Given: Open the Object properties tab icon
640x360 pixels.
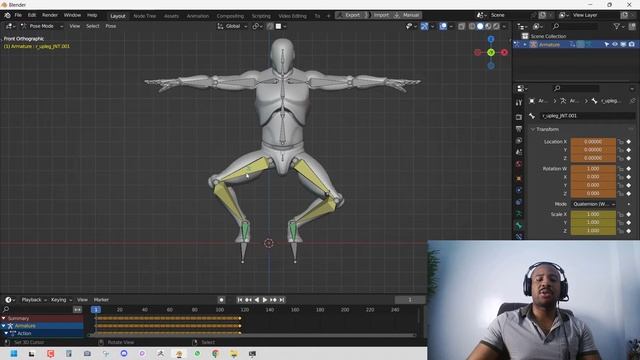Looking at the screenshot, I should [x=519, y=178].
